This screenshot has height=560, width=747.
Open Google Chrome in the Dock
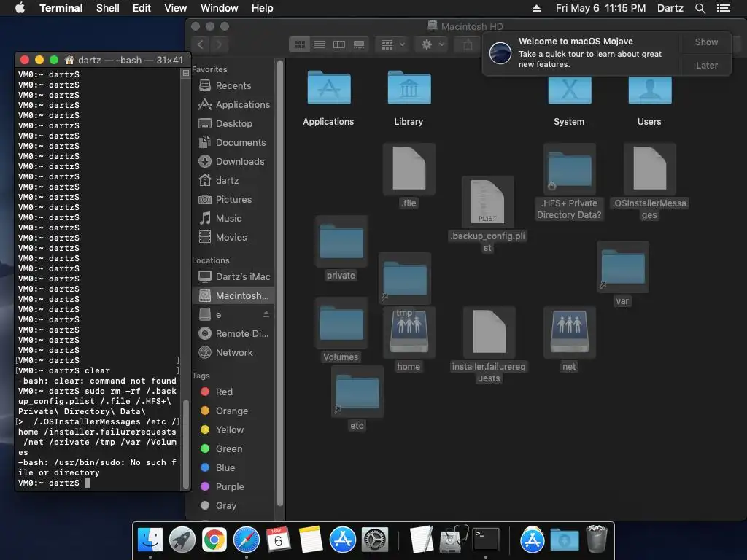[214, 540]
